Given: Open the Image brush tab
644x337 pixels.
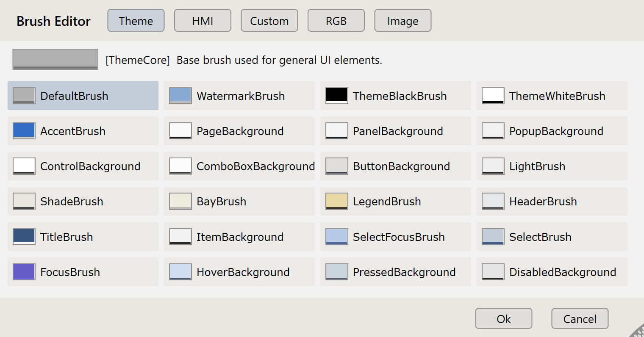Looking at the screenshot, I should 402,21.
